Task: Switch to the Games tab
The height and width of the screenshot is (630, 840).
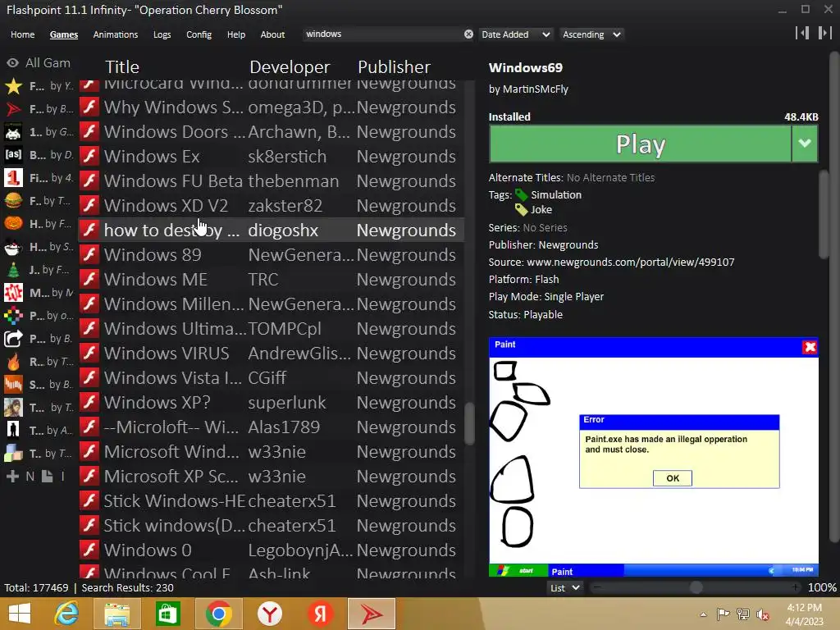Action: (64, 34)
